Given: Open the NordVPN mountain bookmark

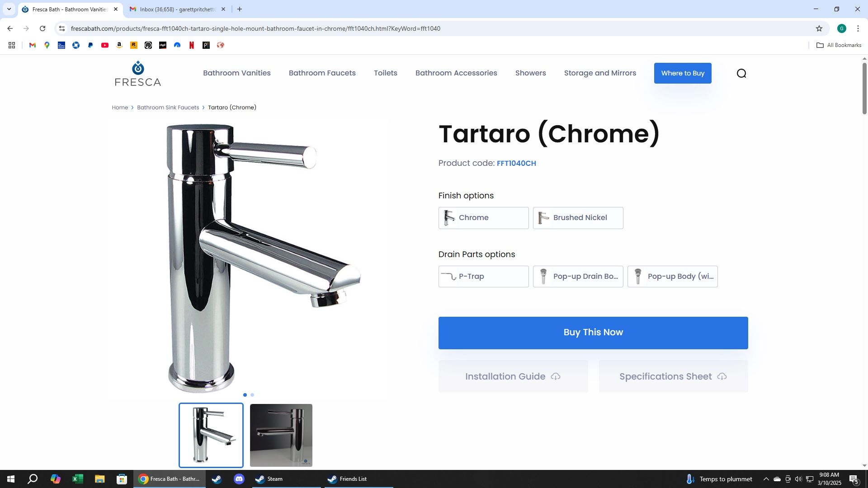Looking at the screenshot, I should pos(177,45).
